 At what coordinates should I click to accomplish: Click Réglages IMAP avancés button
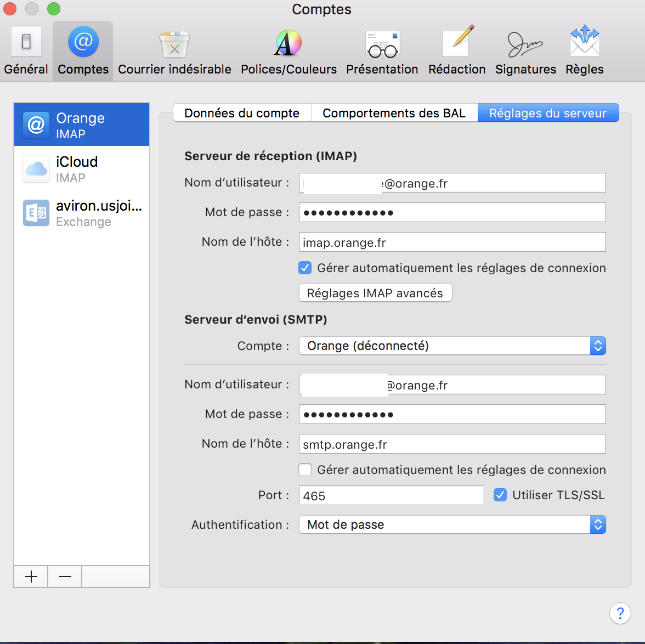[375, 293]
